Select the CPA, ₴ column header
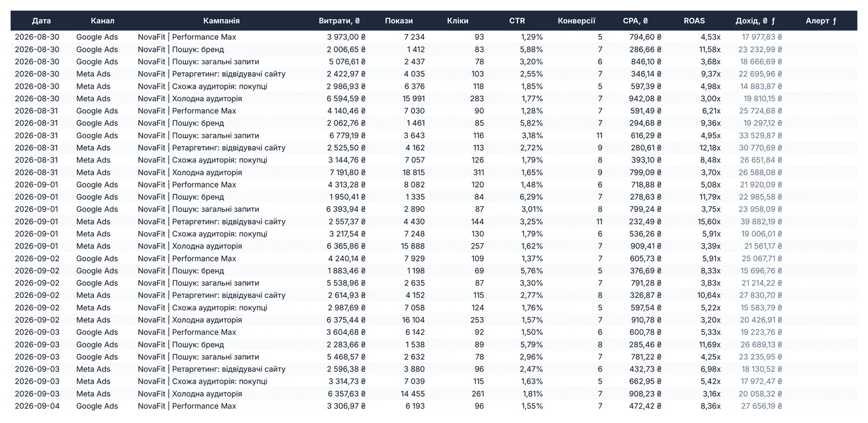868x423 pixels. pyautogui.click(x=635, y=21)
